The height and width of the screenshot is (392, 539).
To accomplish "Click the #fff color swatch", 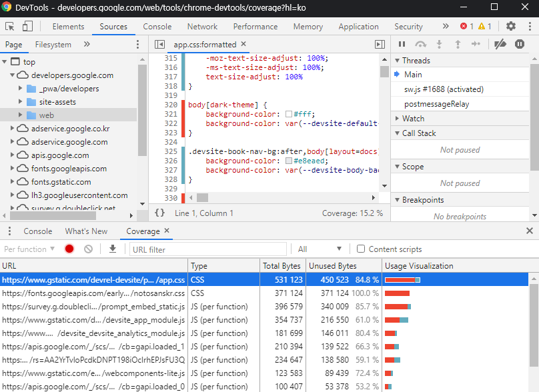I will point(289,114).
